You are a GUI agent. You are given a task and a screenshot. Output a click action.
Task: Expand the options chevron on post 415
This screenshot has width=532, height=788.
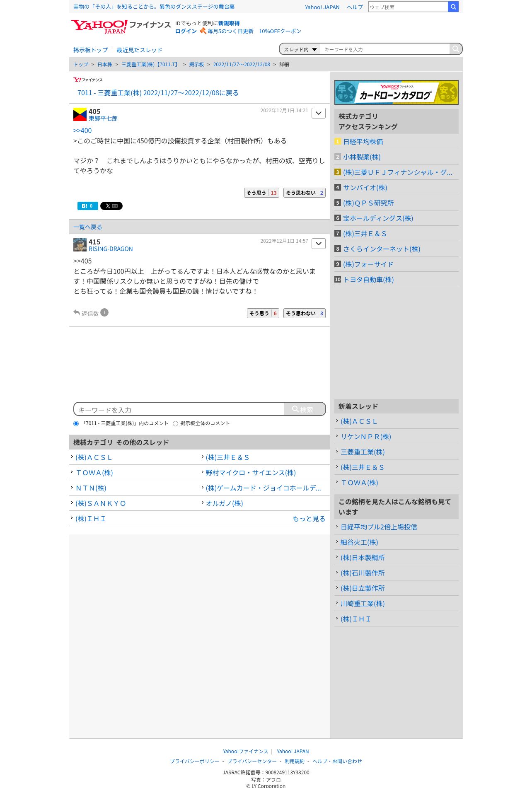(x=319, y=244)
